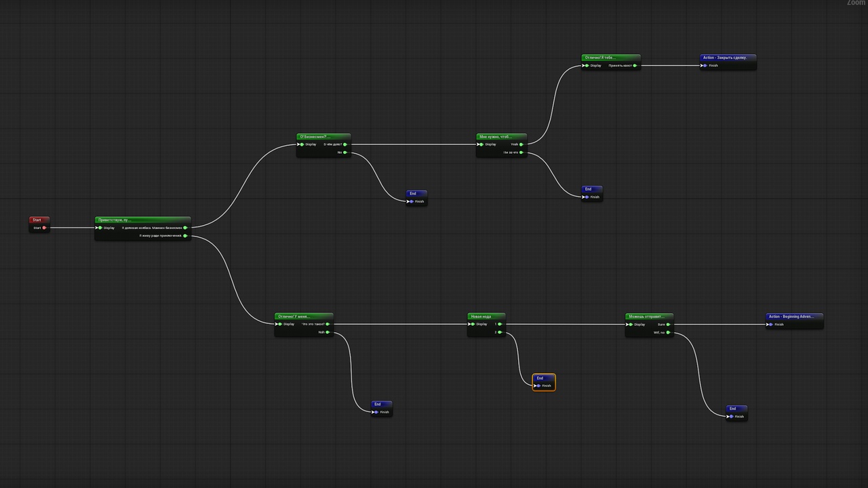Select the red Start node header

pos(39,220)
